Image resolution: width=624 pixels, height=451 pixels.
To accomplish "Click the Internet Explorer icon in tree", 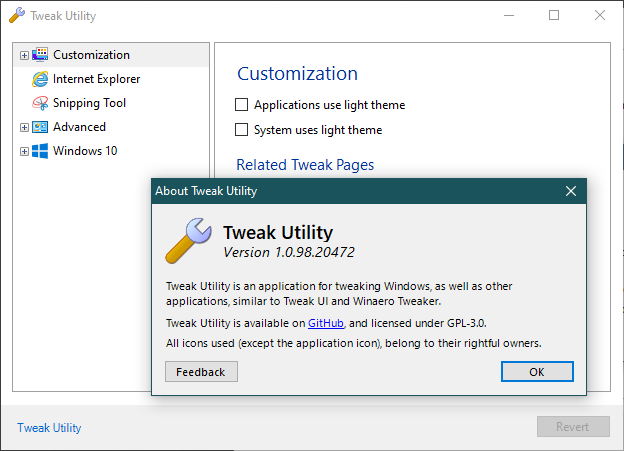I will tap(40, 79).
